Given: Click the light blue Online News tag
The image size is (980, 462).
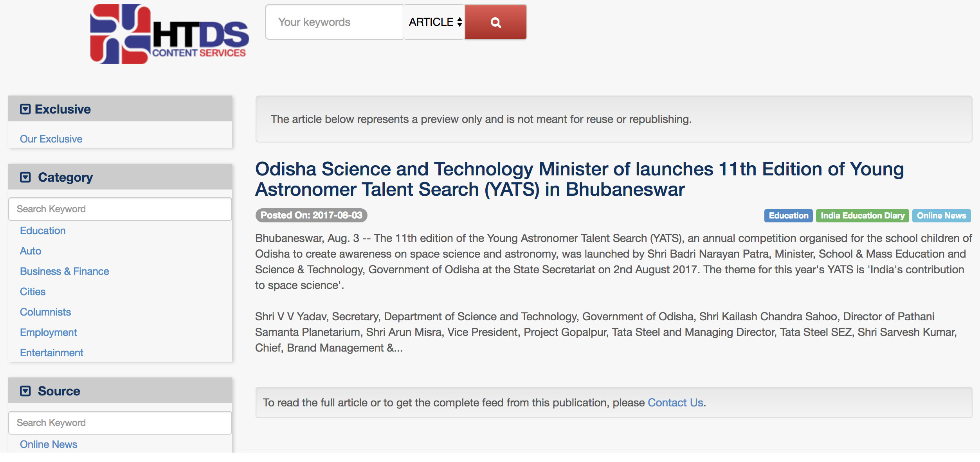Looking at the screenshot, I should pos(941,216).
